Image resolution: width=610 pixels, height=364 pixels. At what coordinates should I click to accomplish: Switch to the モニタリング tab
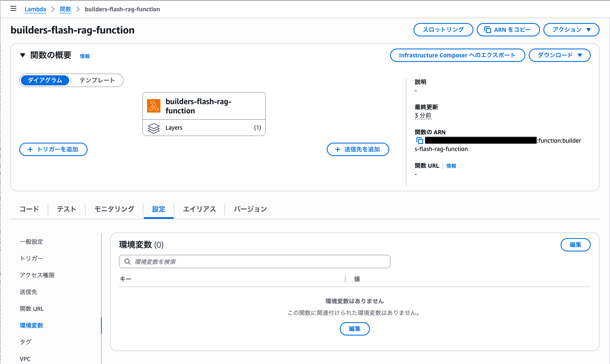click(114, 209)
